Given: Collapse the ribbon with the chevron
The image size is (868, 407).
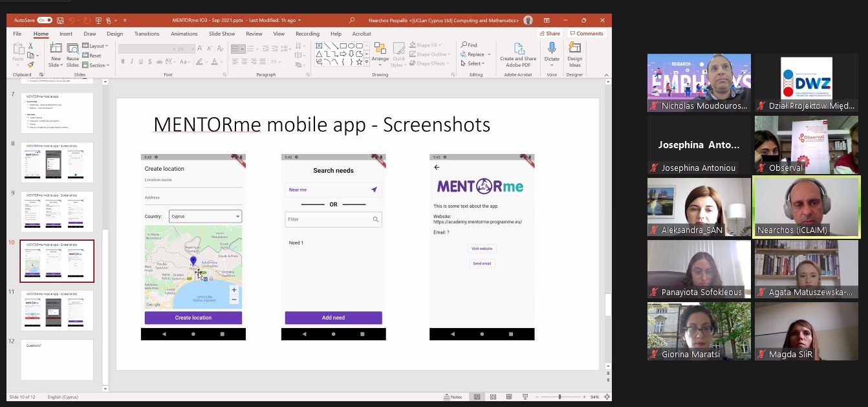Looking at the screenshot, I should pyautogui.click(x=606, y=74).
